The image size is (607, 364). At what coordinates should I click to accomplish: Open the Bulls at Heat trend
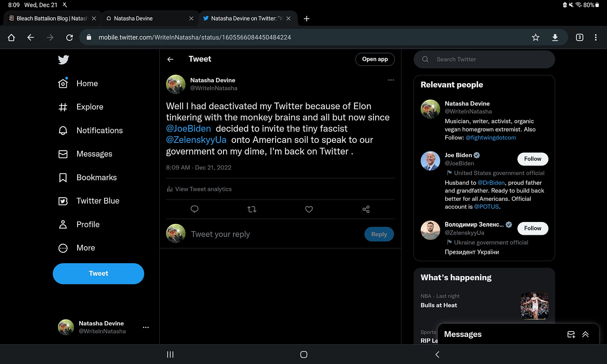click(439, 305)
